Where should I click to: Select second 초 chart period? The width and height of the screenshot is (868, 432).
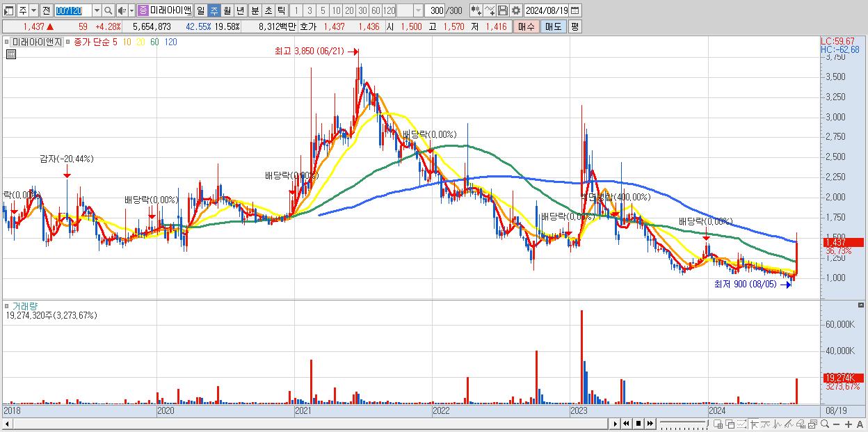pyautogui.click(x=268, y=10)
